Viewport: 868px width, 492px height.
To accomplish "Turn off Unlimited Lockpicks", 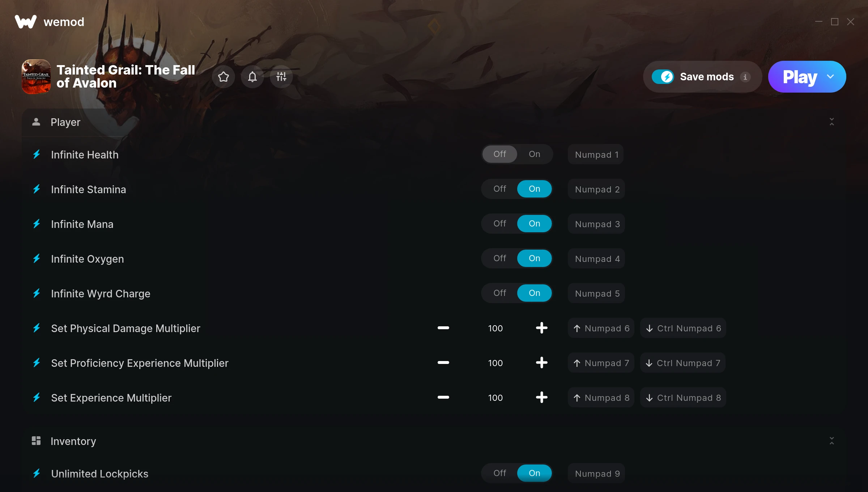I will point(500,473).
